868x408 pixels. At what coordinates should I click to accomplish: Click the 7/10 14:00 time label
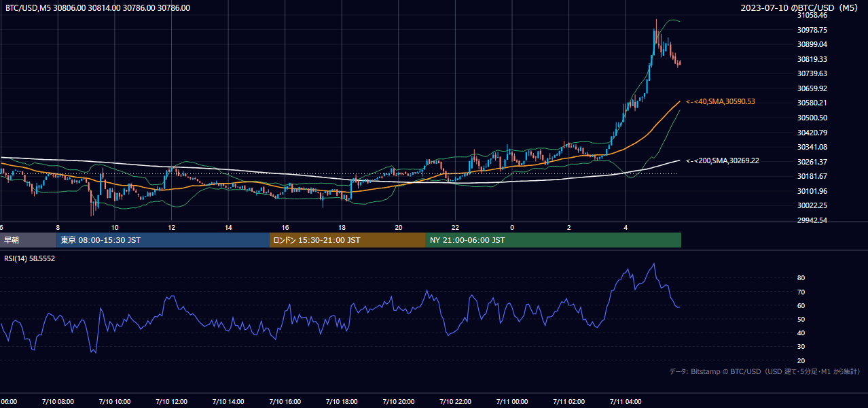(x=228, y=402)
